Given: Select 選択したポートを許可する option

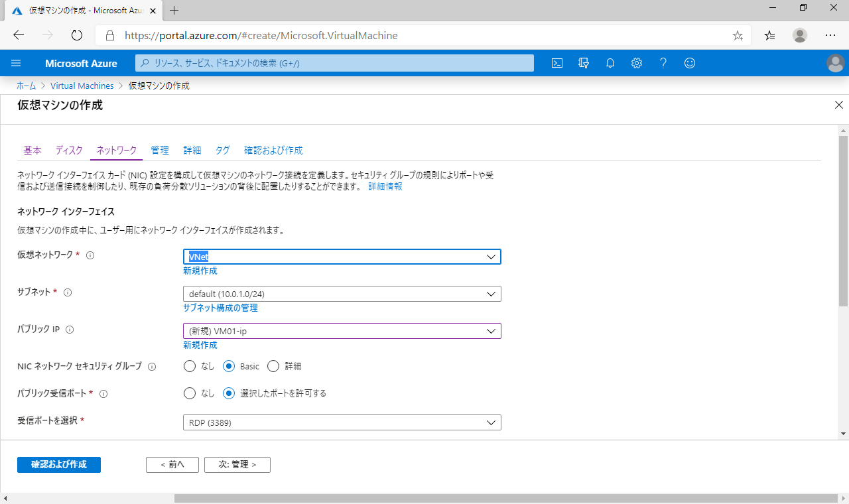Looking at the screenshot, I should (229, 393).
